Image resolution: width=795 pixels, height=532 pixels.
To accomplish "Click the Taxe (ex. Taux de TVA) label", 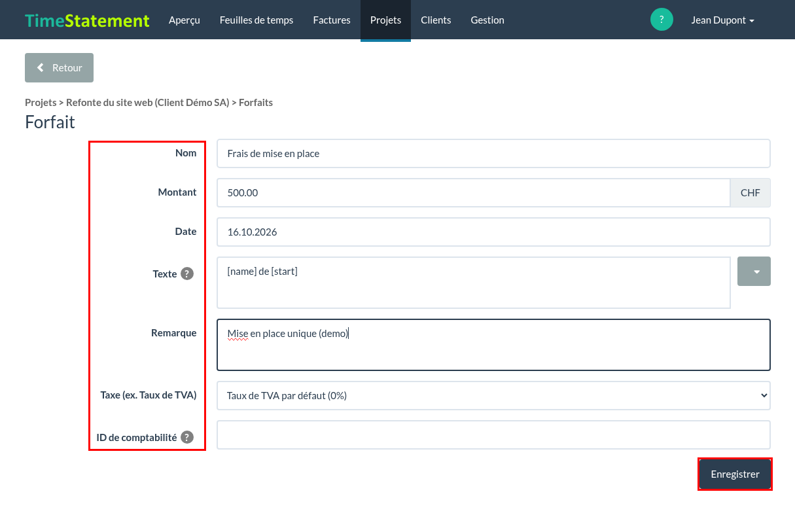I will tap(149, 395).
